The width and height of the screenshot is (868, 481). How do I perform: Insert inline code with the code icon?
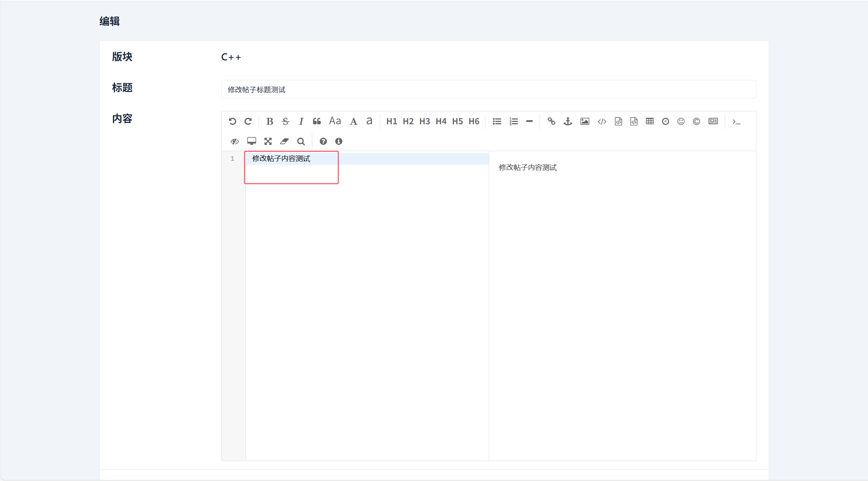602,121
